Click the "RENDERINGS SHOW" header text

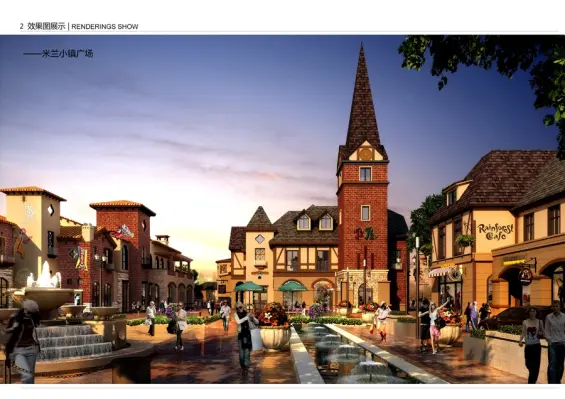(x=105, y=27)
